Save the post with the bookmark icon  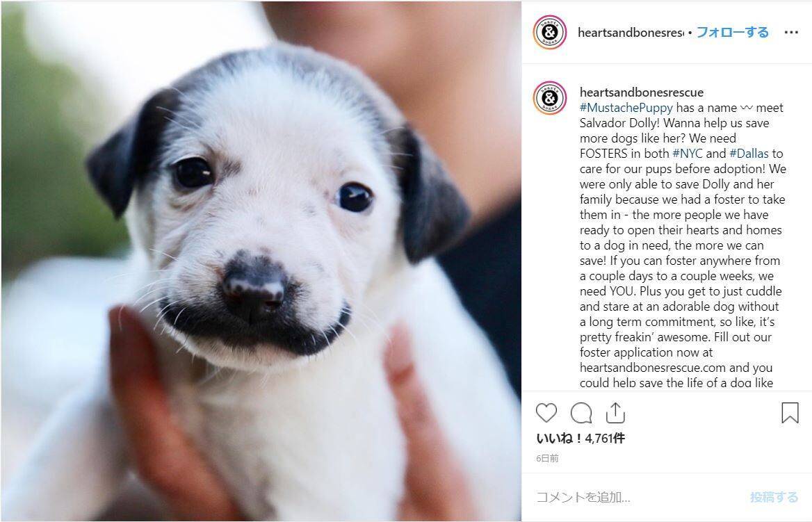pos(790,413)
